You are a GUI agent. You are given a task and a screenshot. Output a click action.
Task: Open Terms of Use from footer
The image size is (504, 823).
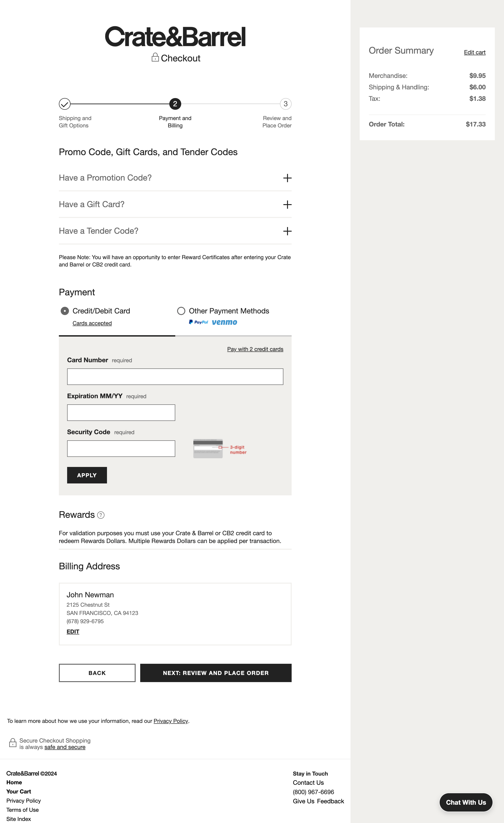pos(22,810)
